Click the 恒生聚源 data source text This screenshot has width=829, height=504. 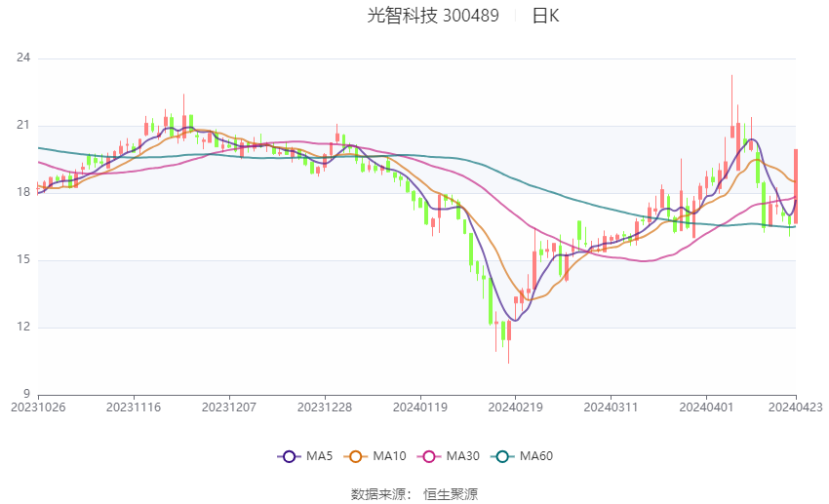(x=451, y=494)
